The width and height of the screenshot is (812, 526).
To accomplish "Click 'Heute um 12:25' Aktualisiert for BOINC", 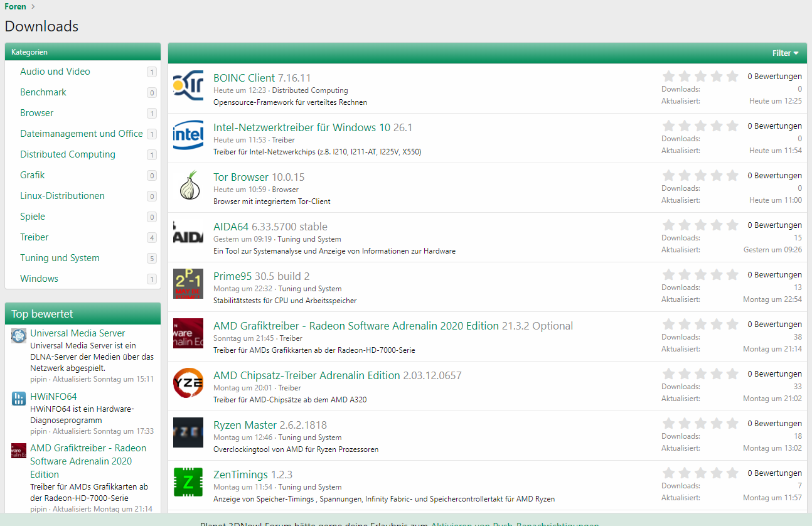I will click(x=776, y=101).
